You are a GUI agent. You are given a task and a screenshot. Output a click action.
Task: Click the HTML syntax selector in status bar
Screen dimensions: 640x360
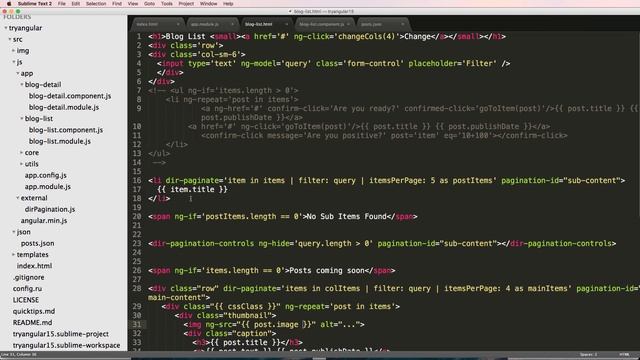[624, 355]
